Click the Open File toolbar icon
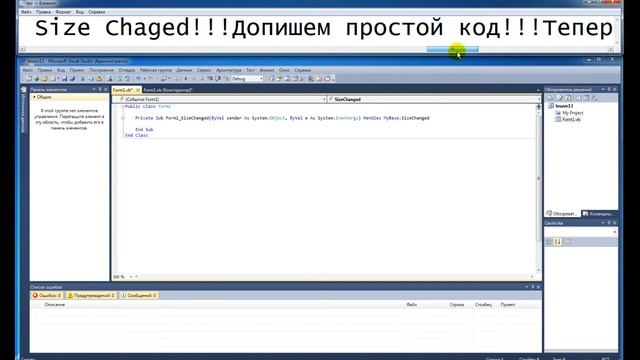The height and width of the screenshot is (360, 640). tap(44, 79)
